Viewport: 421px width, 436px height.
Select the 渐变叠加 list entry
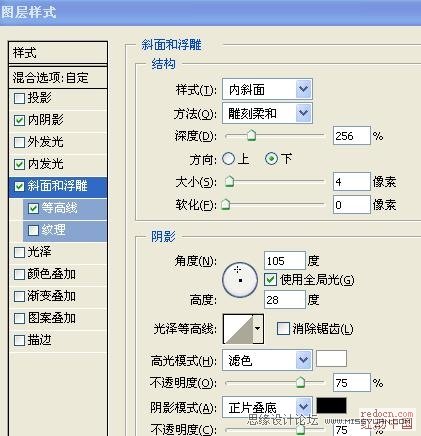58,296
